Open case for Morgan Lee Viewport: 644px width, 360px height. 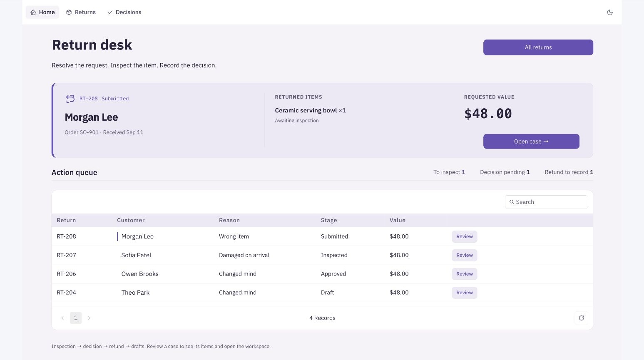tap(531, 142)
